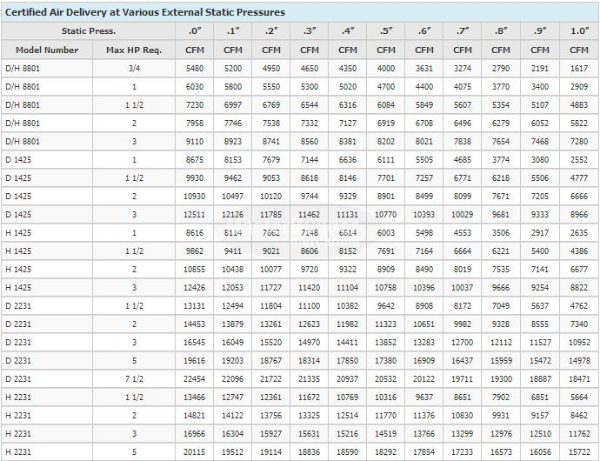Click the 7 1/2 HP requirement cell

point(133,379)
